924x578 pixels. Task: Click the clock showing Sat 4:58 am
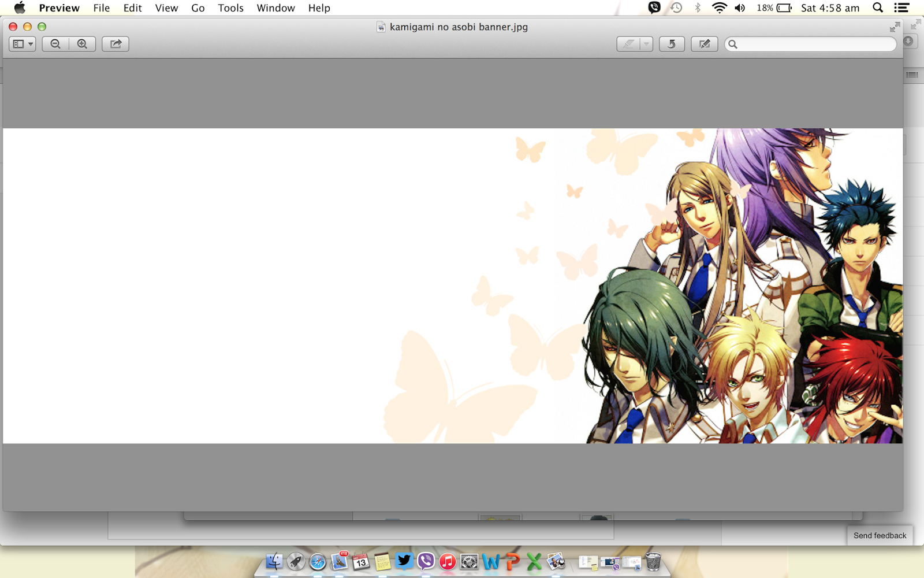pyautogui.click(x=830, y=8)
